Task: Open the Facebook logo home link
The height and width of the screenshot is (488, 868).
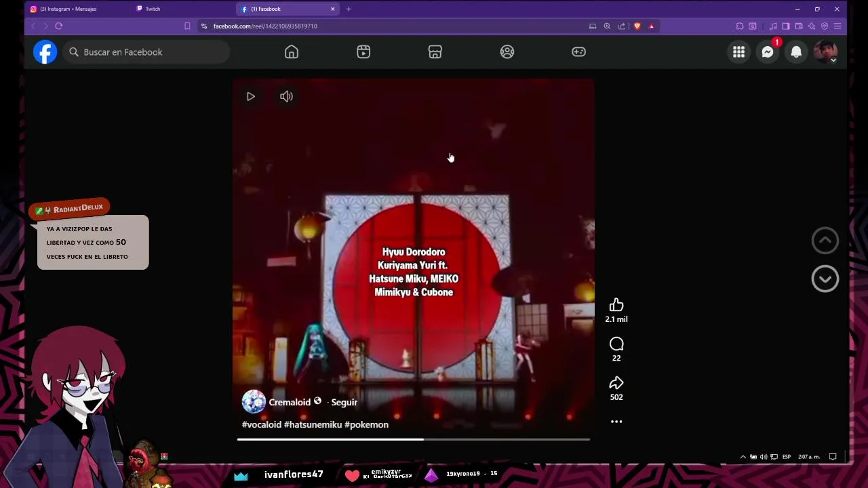Action: point(45,52)
